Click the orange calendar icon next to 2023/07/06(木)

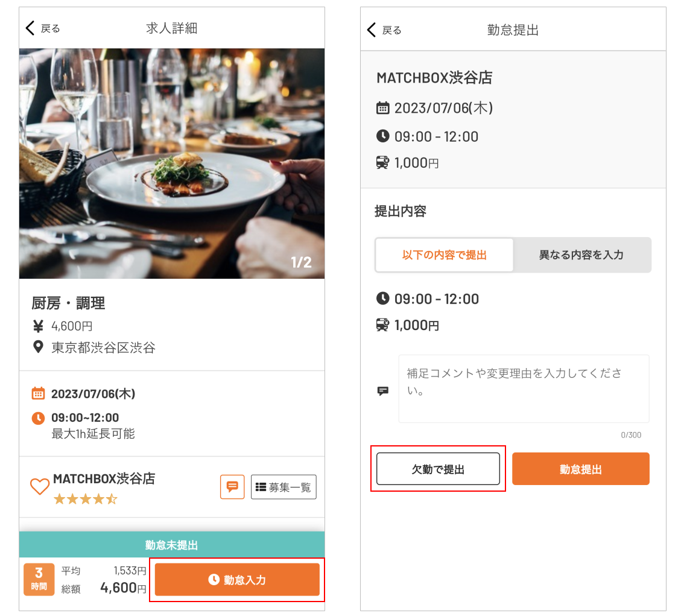[38, 394]
